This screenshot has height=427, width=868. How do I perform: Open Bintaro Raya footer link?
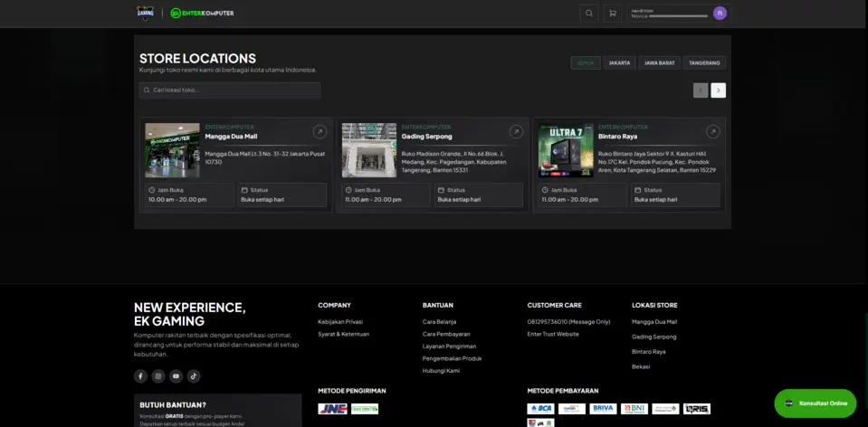click(648, 351)
